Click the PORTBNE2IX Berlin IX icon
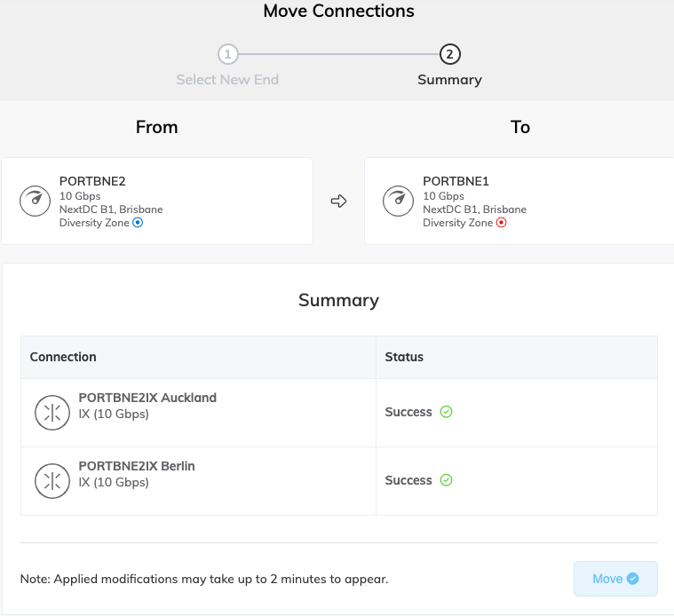Viewport: 674px width, 616px height. click(x=50, y=481)
